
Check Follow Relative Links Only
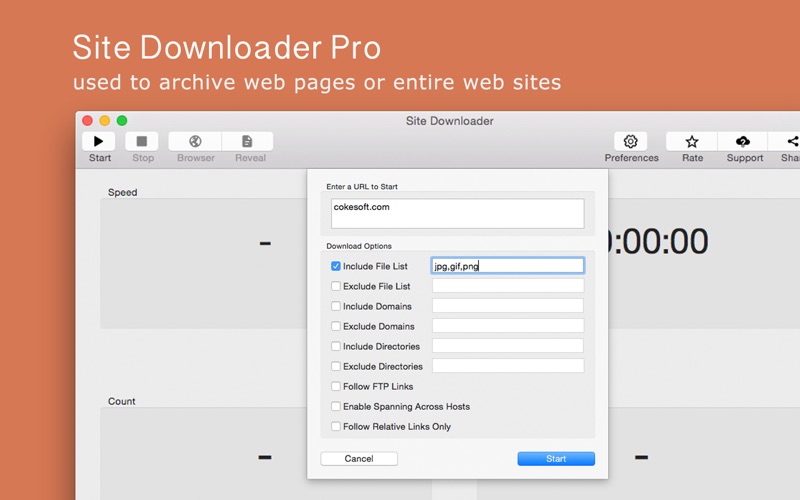tap(336, 427)
